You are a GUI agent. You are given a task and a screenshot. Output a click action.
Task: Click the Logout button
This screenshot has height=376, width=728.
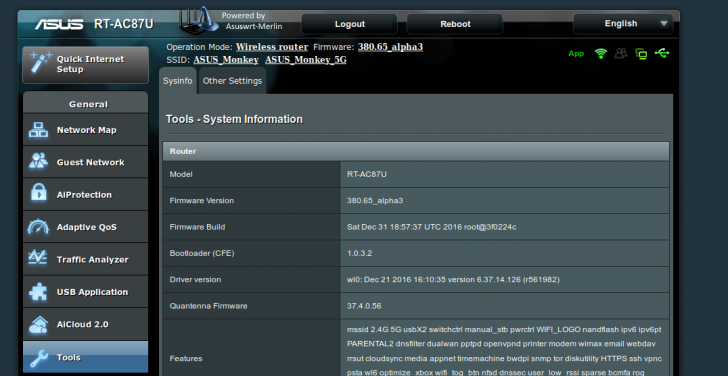(x=350, y=24)
